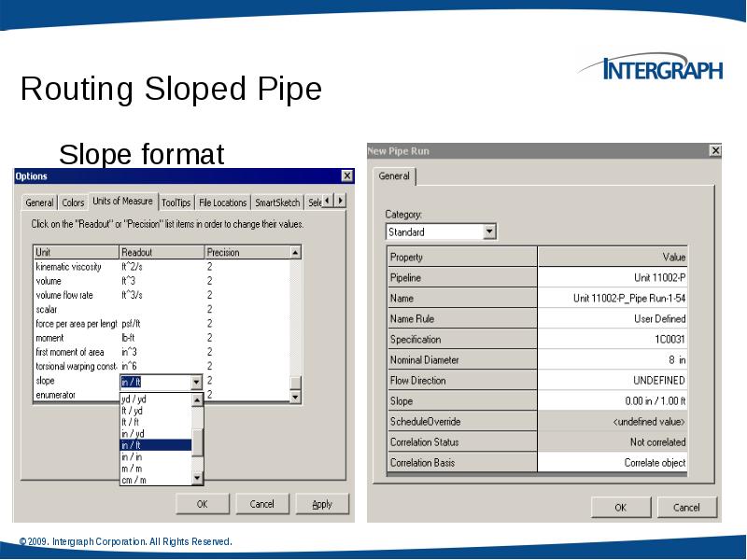Open the File Locations tab
Screen dimensions: 747x560
[222, 203]
